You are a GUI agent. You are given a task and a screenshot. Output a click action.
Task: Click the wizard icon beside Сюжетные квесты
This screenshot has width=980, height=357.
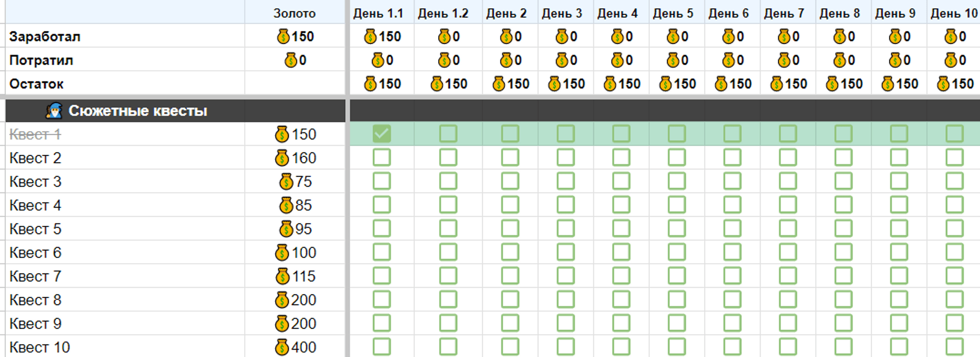coord(54,111)
